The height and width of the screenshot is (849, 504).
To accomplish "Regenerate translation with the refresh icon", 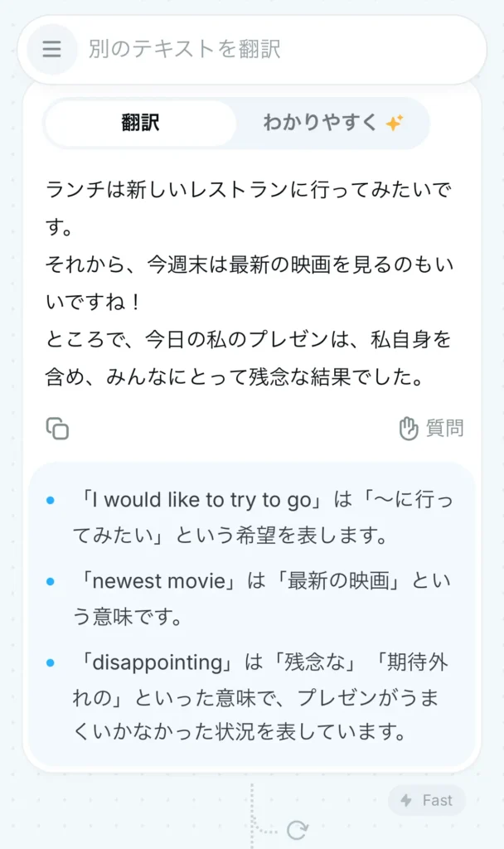I will [x=297, y=830].
